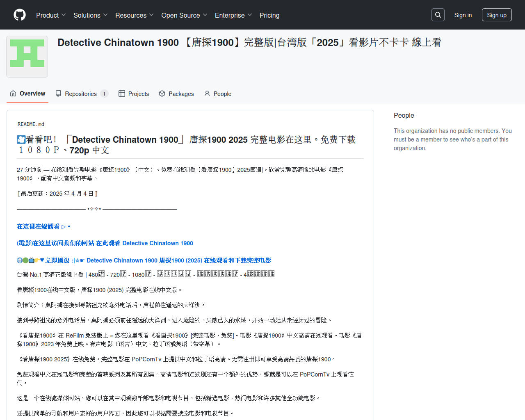Switch to the Packages tab
This screenshot has height=420, width=525.
click(176, 94)
